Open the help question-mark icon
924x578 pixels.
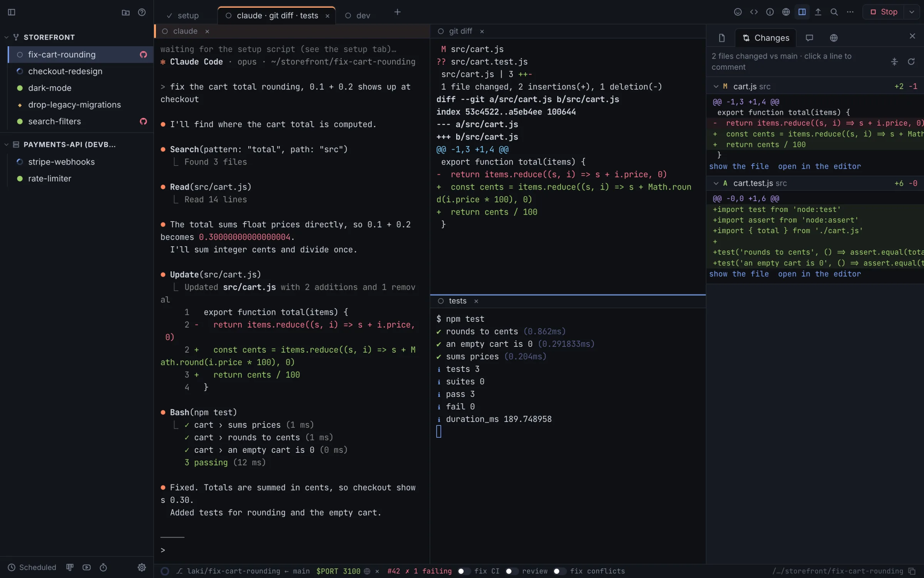pyautogui.click(x=142, y=12)
